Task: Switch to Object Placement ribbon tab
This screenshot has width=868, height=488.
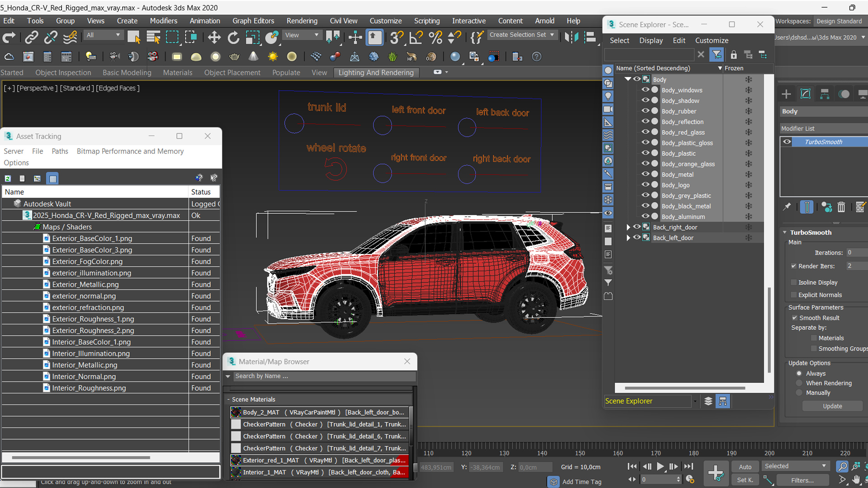Action: pyautogui.click(x=232, y=73)
